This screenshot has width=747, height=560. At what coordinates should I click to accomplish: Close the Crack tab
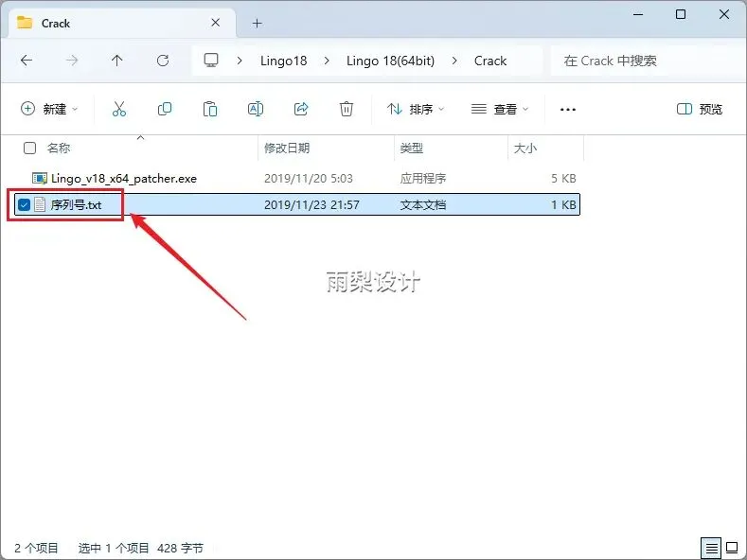click(215, 23)
